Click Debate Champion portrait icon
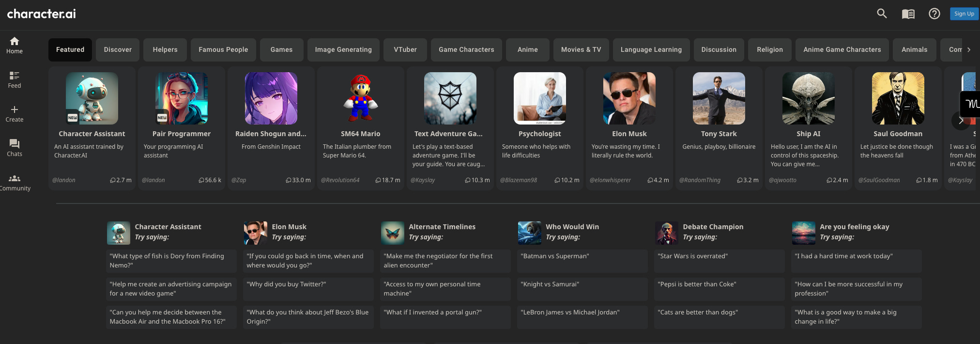 click(x=667, y=233)
